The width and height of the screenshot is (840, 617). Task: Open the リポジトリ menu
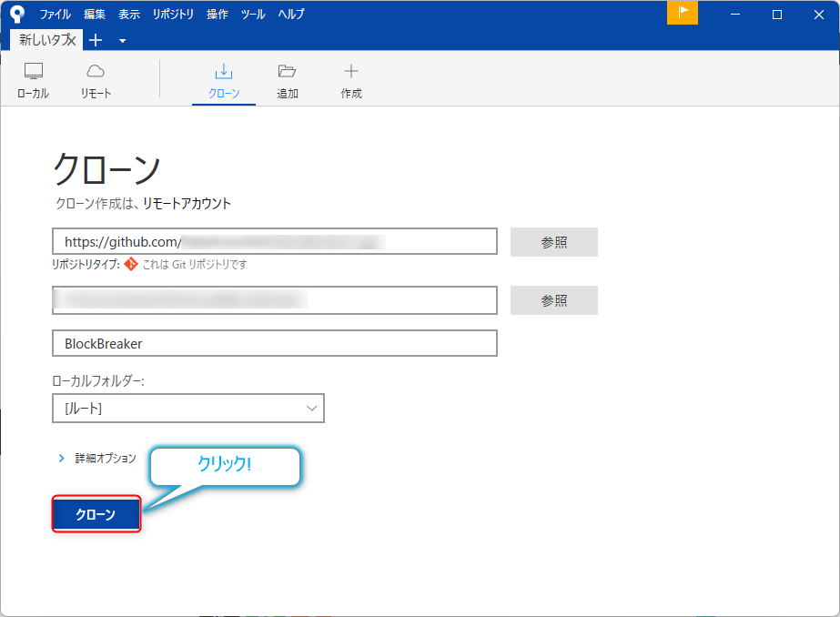click(173, 15)
